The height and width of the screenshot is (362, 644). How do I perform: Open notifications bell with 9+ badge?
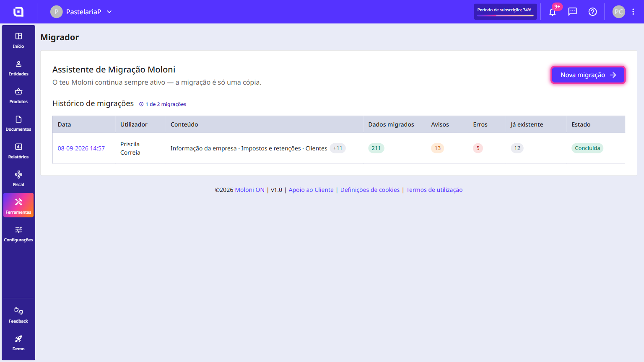click(x=553, y=12)
